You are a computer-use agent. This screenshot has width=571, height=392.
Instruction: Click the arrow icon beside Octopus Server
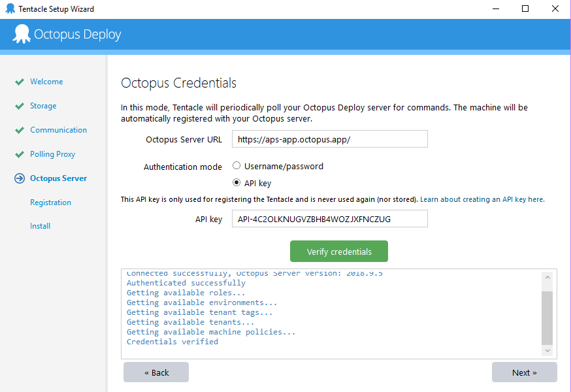(20, 178)
